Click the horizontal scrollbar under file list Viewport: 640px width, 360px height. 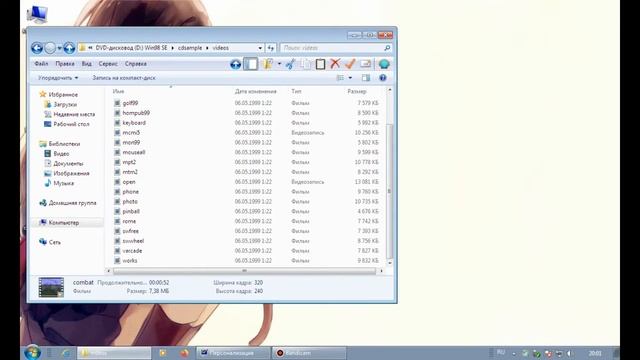point(244,271)
